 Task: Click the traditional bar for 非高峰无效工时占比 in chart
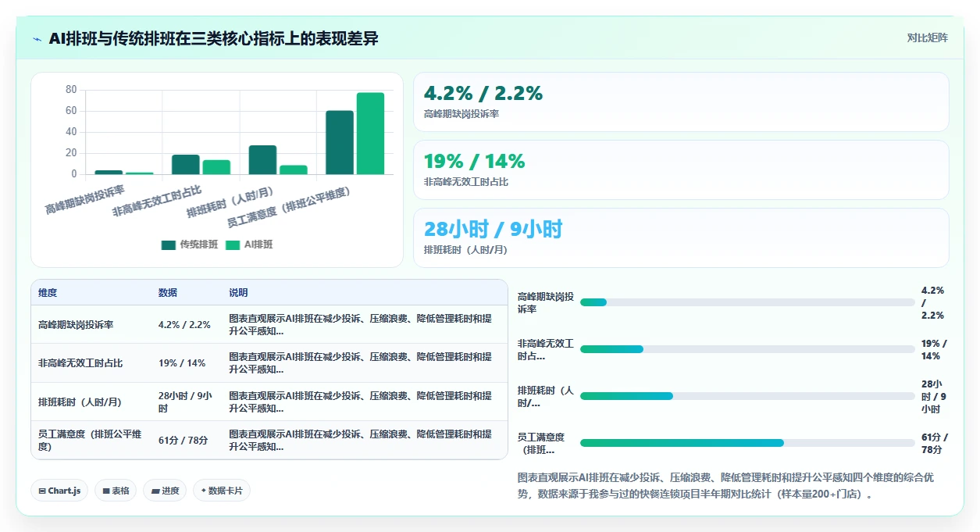pos(186,165)
